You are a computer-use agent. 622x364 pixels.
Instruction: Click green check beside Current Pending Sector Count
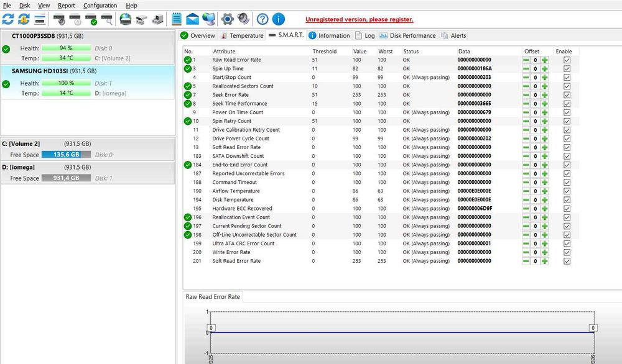[188, 225]
